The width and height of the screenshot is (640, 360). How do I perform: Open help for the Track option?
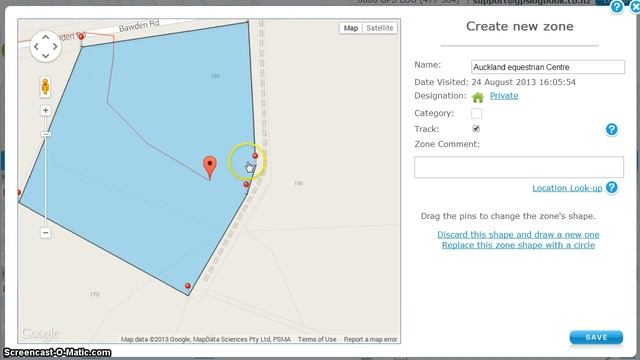(611, 129)
